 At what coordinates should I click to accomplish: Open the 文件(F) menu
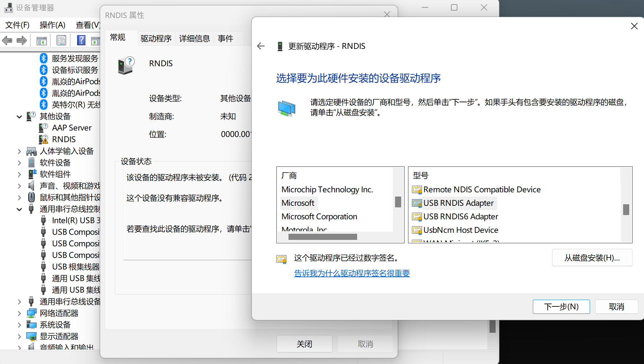(x=17, y=25)
